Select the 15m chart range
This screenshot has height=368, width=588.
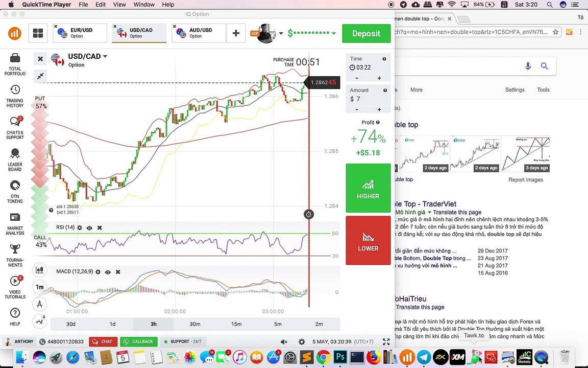pos(236,324)
